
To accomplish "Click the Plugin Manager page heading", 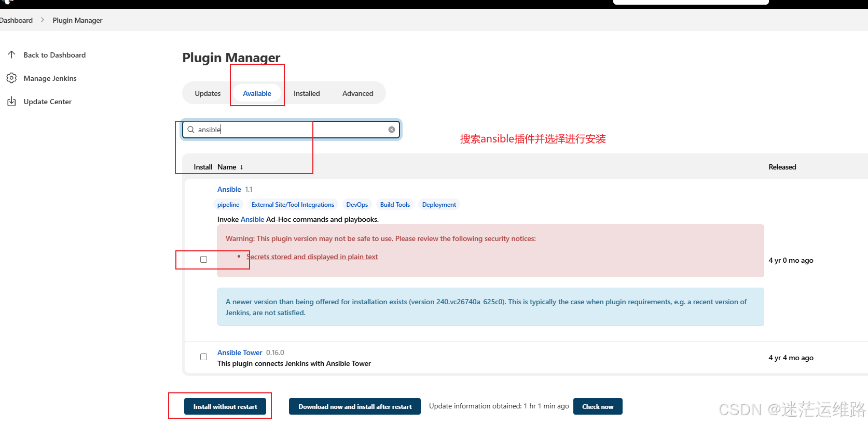I will (231, 58).
